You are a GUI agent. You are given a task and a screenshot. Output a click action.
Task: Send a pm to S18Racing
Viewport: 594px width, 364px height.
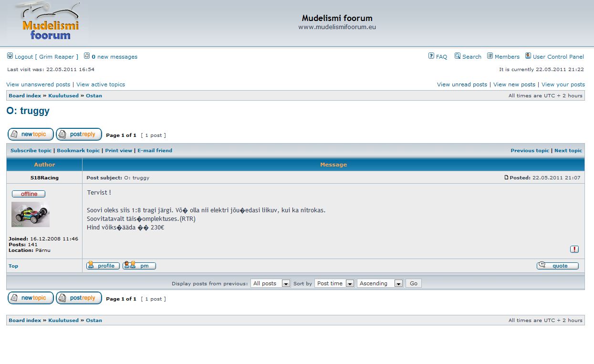point(139,266)
